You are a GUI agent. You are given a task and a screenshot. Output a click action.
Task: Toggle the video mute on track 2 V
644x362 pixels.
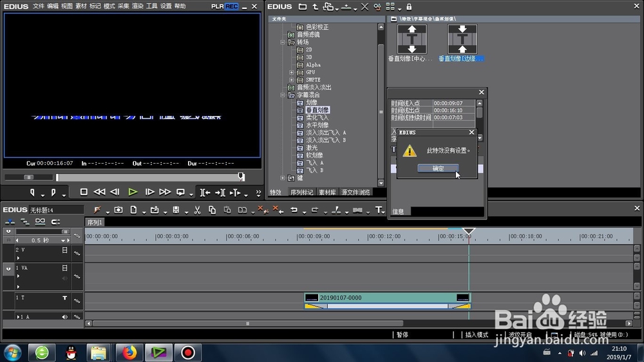tap(64, 250)
